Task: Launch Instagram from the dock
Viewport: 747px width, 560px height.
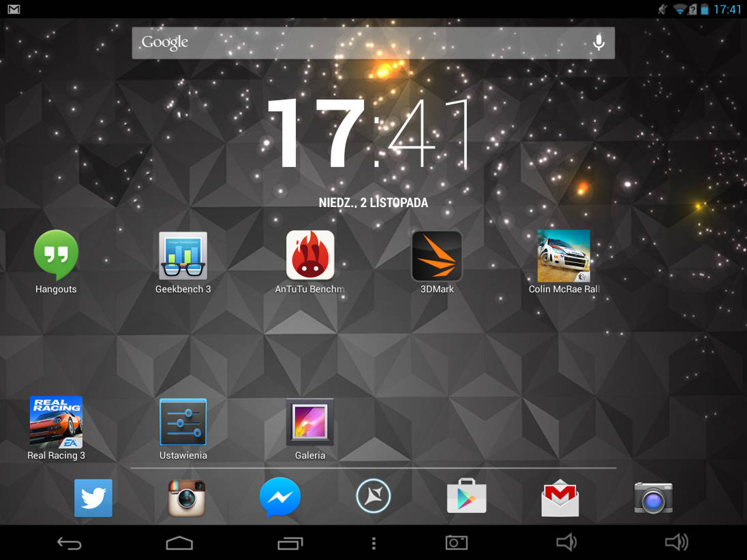Action: pyautogui.click(x=187, y=497)
